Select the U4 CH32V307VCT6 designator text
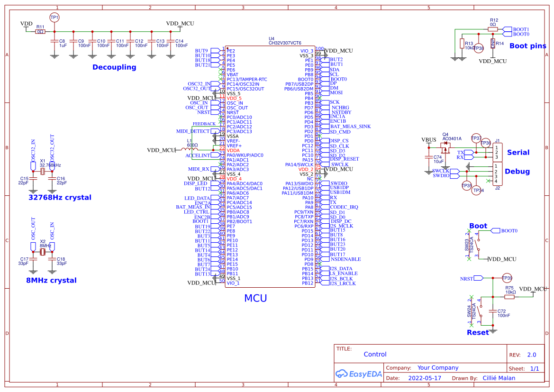This screenshot has height=392, width=554. [284, 41]
